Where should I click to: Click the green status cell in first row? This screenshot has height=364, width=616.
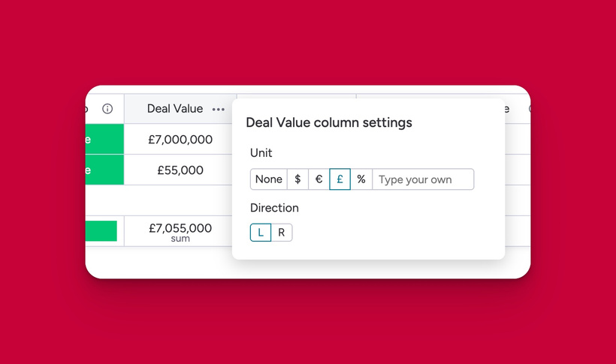(x=104, y=140)
